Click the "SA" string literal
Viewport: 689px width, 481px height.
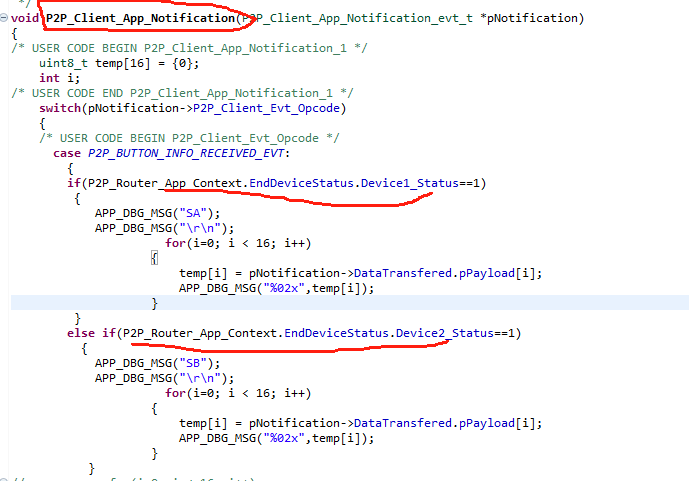click(x=193, y=213)
